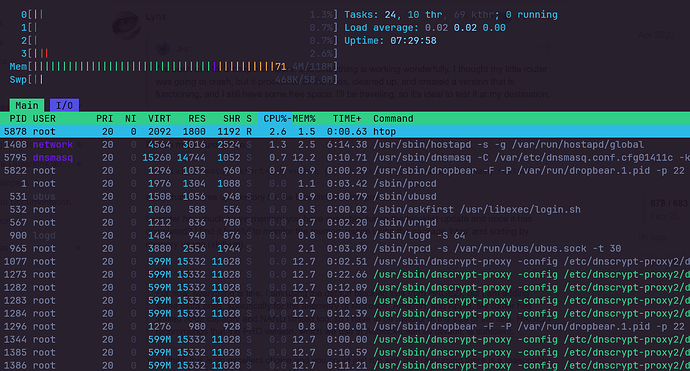This screenshot has width=690, height=371.
Task: Sort by the USER column header
Action: click(44, 119)
